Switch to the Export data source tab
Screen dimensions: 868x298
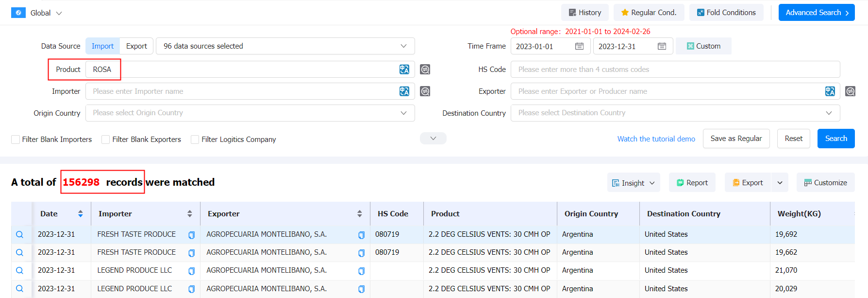coord(136,46)
